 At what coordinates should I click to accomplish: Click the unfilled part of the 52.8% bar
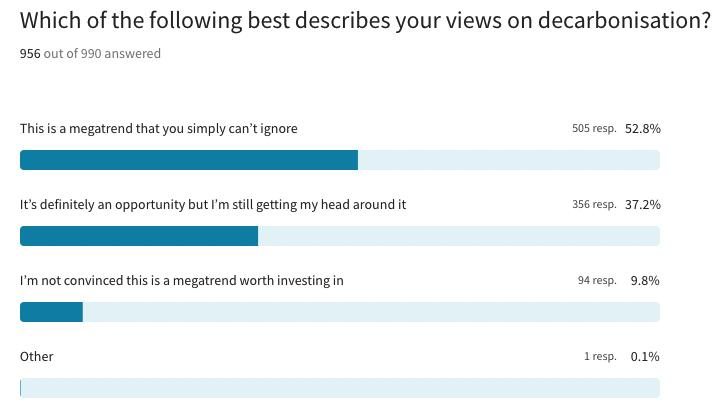pos(508,160)
